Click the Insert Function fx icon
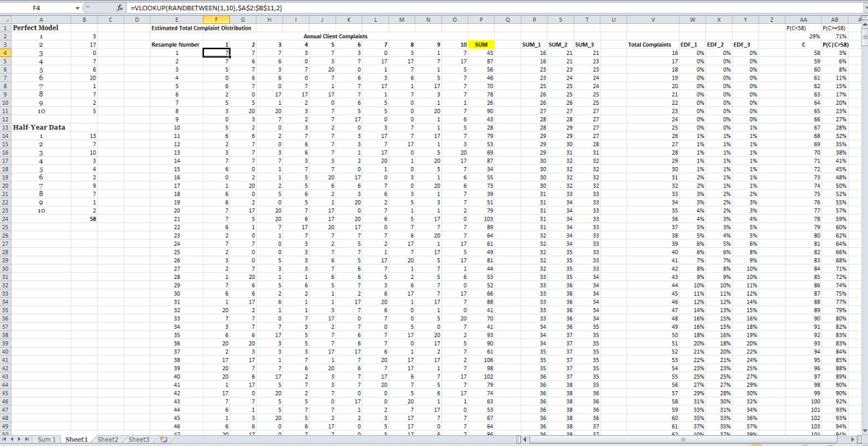868x446 pixels. (x=121, y=7)
